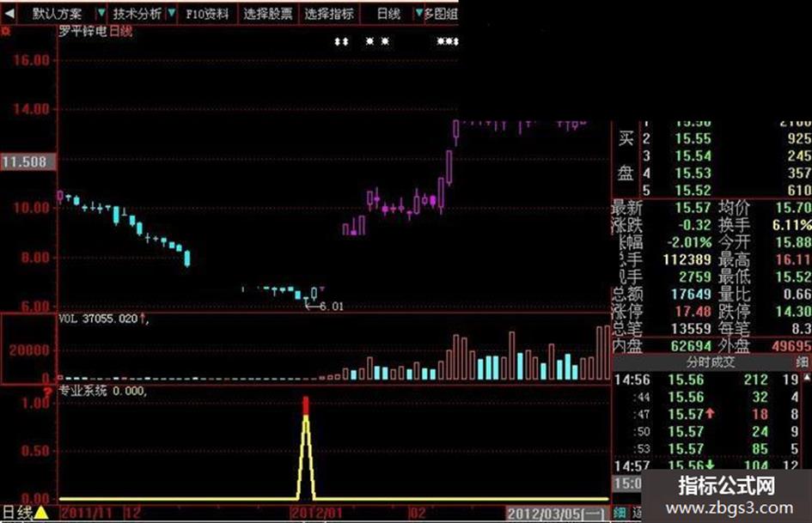Open the 多图组 multi-chart option
812x523 pixels.
(x=441, y=14)
